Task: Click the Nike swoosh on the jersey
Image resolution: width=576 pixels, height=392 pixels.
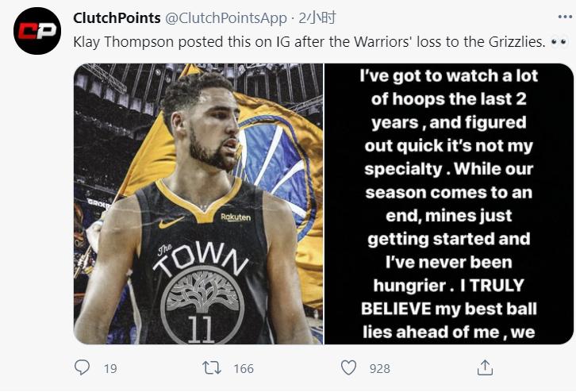Action: click(171, 223)
